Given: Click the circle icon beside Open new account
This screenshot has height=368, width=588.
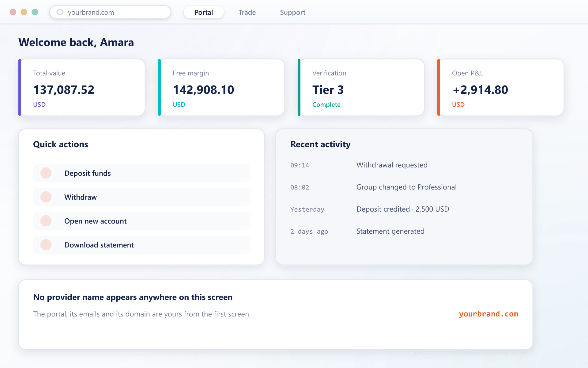Looking at the screenshot, I should click(46, 221).
